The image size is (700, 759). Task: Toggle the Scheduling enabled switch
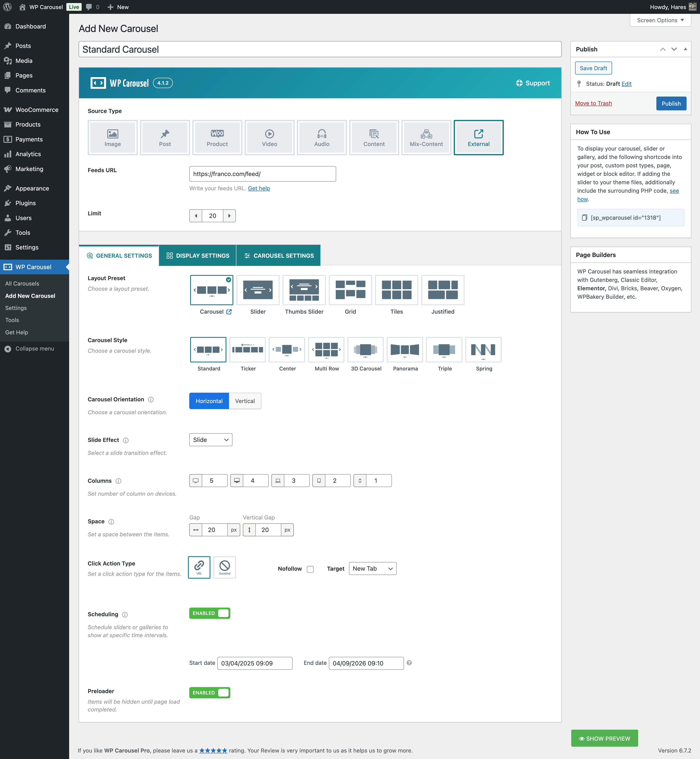click(x=210, y=614)
